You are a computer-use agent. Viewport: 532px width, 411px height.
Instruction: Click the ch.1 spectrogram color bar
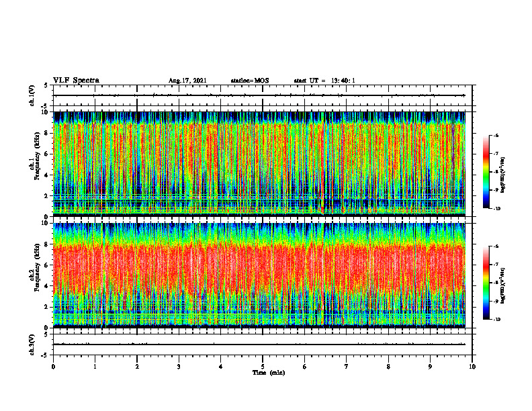[x=486, y=172]
